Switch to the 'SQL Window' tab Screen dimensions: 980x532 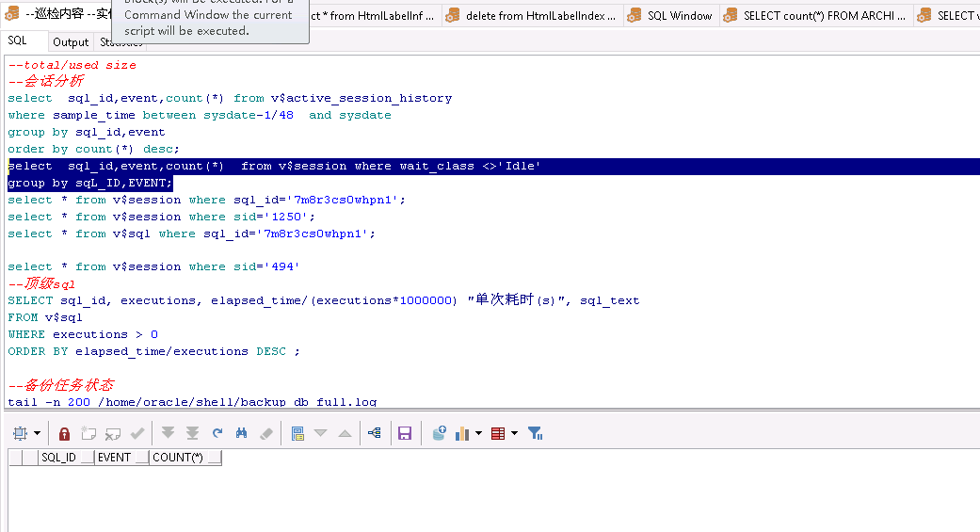pyautogui.click(x=670, y=16)
